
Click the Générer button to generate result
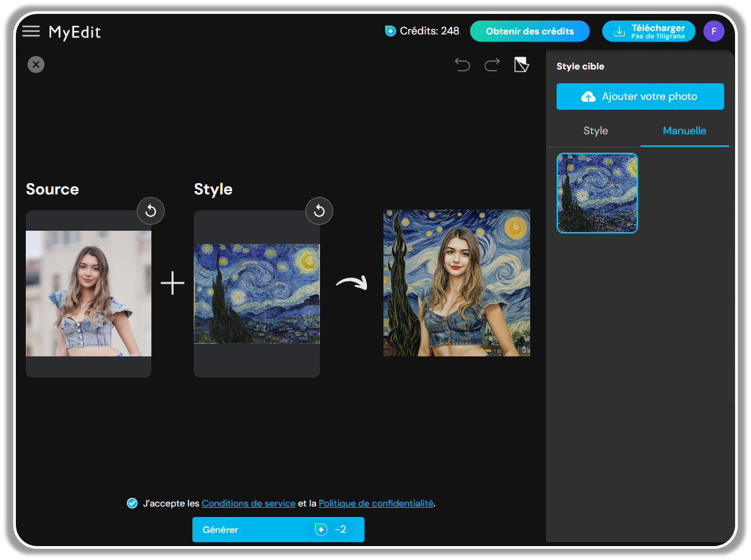[278, 530]
